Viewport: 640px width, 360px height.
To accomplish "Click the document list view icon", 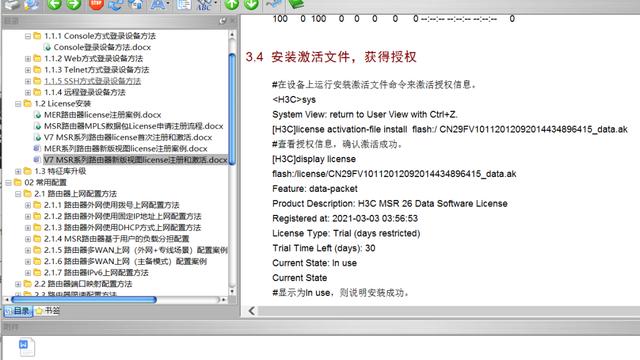I will coord(184,4).
